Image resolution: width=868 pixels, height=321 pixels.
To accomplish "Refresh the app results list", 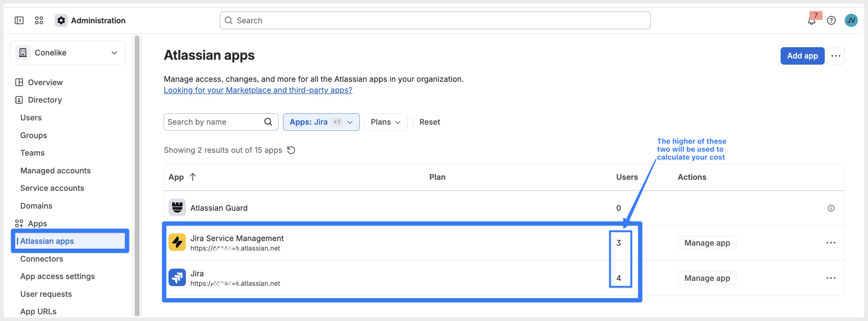I will click(x=291, y=150).
